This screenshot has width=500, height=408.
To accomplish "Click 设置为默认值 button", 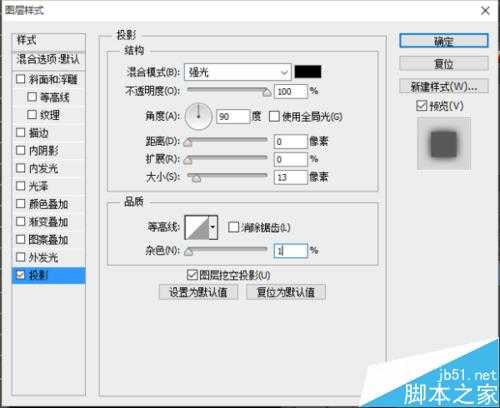I will pyautogui.click(x=199, y=292).
